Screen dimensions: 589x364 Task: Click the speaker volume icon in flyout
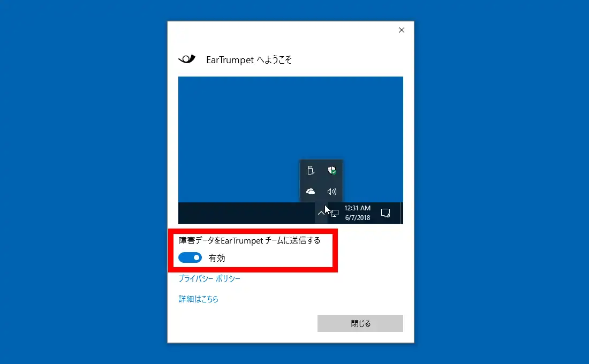(332, 192)
